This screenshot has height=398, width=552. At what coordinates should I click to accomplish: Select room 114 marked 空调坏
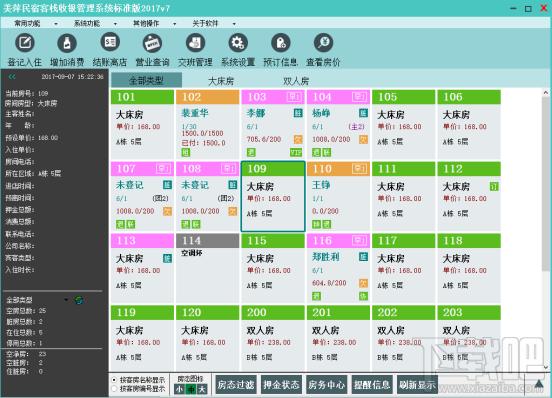click(208, 268)
